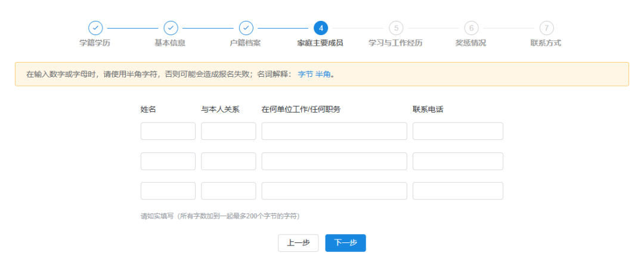Focus second row 在何单位工作/任何职务 field
The height and width of the screenshot is (271, 644).
(335, 161)
